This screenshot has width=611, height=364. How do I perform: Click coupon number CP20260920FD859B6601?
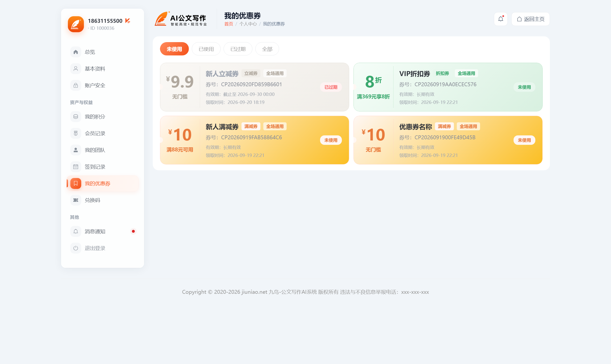coord(251,84)
